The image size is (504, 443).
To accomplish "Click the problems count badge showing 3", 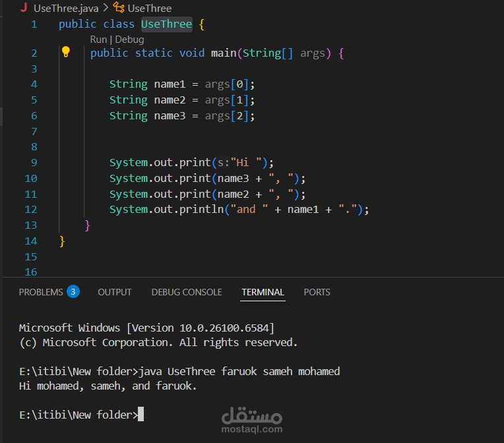I will tap(73, 291).
